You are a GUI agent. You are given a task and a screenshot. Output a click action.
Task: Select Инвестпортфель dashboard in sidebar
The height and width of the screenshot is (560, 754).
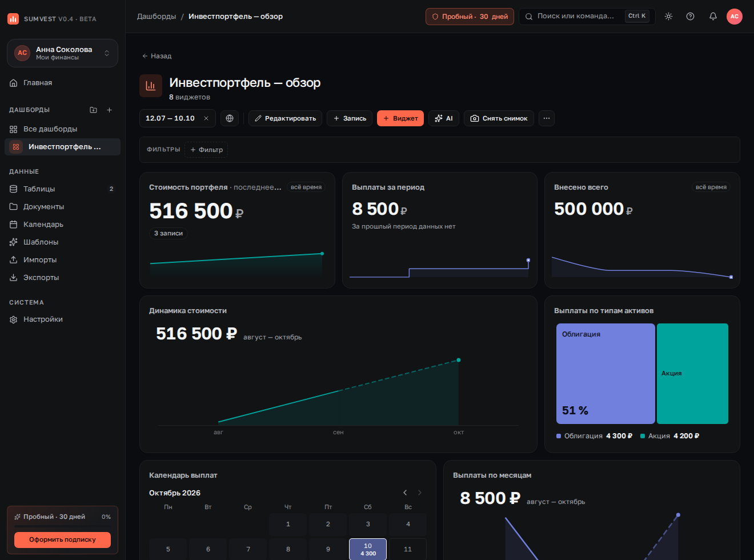(63, 147)
